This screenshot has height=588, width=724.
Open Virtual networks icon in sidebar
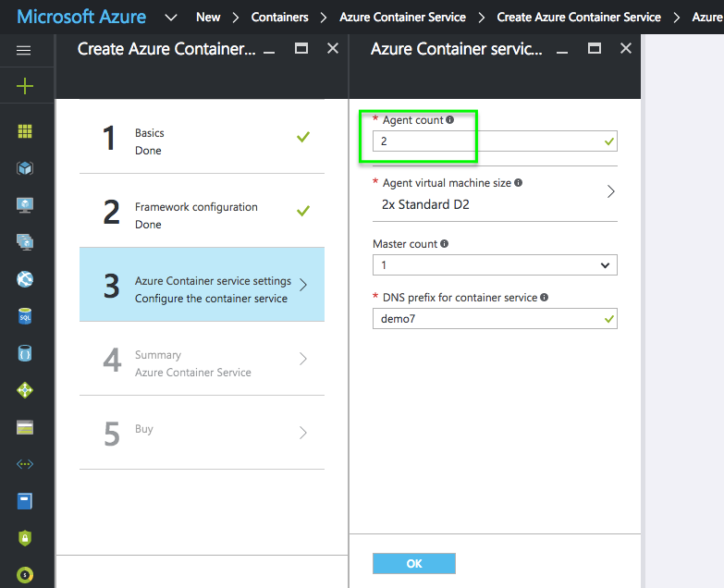(25, 464)
